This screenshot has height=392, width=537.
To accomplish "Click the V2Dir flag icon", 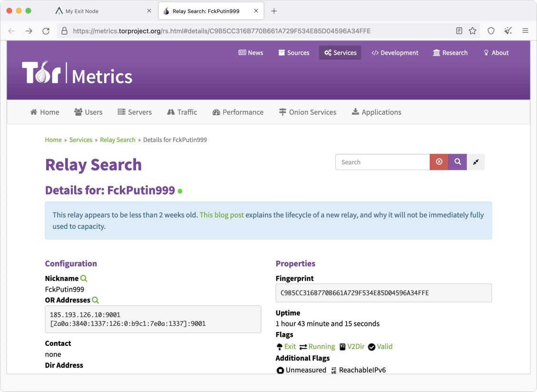I will coord(342,347).
